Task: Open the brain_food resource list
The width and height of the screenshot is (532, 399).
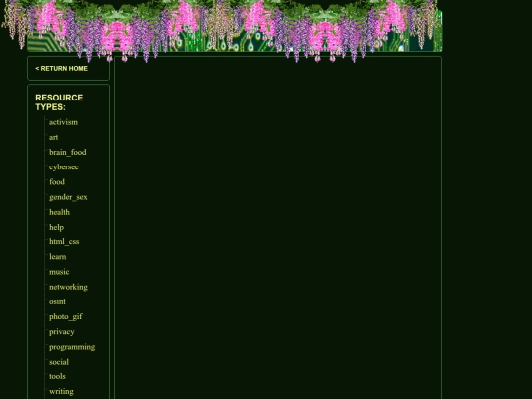Action: tap(68, 153)
